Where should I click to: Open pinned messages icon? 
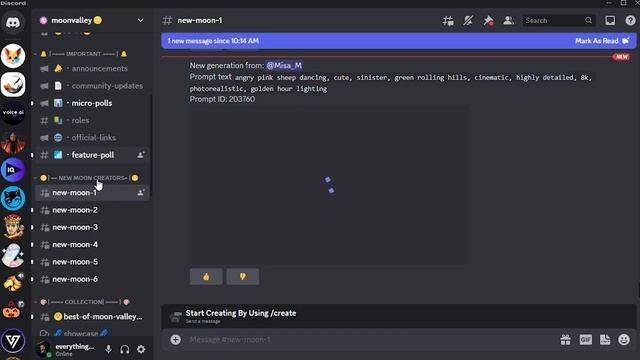[x=488, y=20]
